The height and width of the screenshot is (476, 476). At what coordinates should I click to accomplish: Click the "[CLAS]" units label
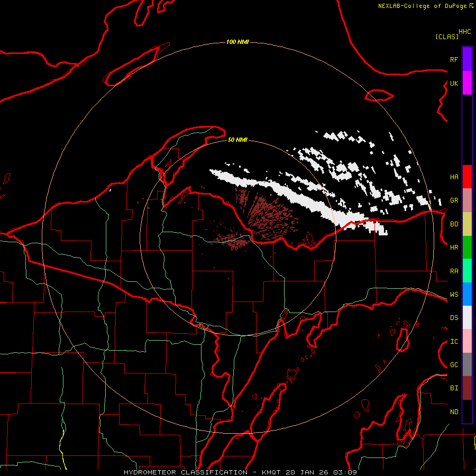pyautogui.click(x=447, y=36)
